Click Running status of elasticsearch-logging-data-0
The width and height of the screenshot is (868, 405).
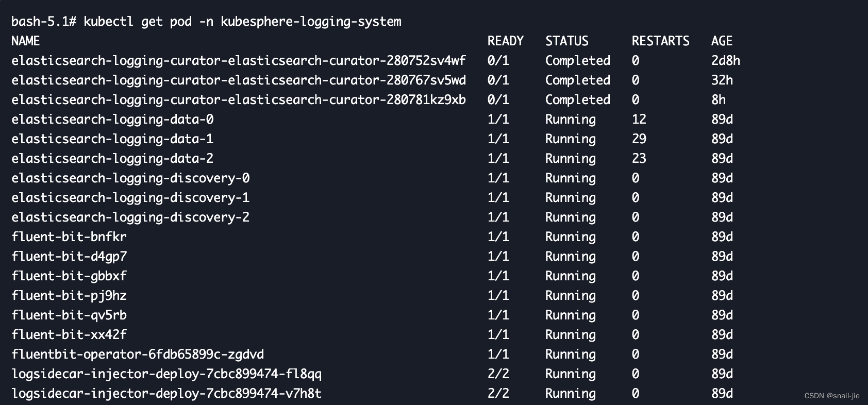[571, 120]
